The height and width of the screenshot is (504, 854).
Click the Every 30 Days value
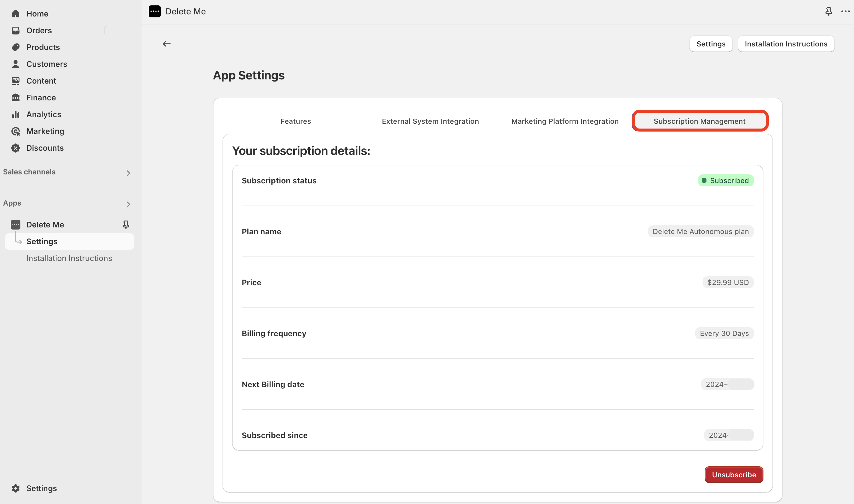click(x=724, y=333)
